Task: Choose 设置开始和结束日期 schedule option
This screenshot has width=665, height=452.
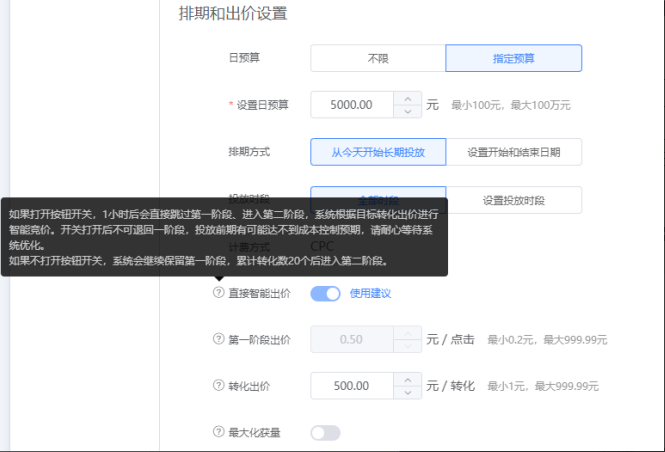Action: pos(514,152)
